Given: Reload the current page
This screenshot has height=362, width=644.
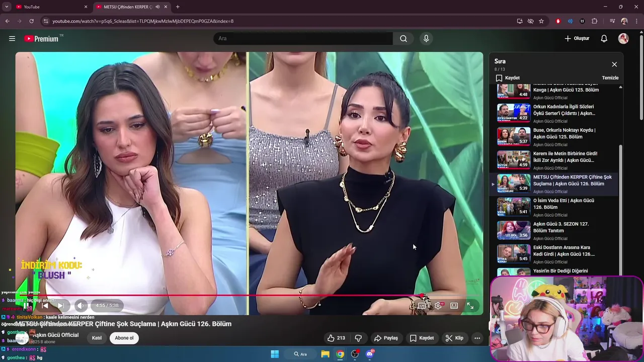Looking at the screenshot, I should [31, 21].
